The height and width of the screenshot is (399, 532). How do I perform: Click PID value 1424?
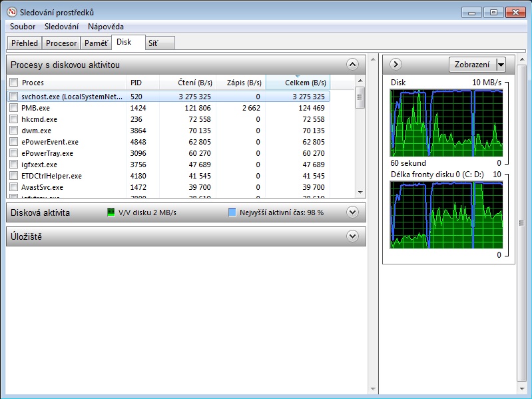tap(138, 108)
